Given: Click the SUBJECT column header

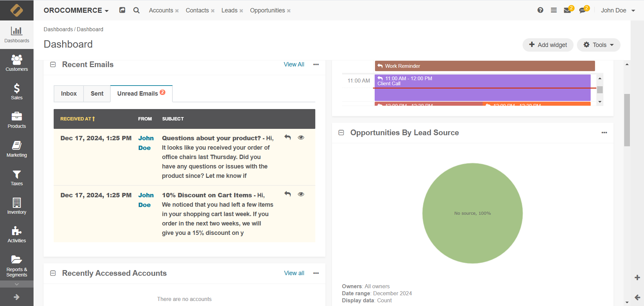Looking at the screenshot, I should 173,119.
